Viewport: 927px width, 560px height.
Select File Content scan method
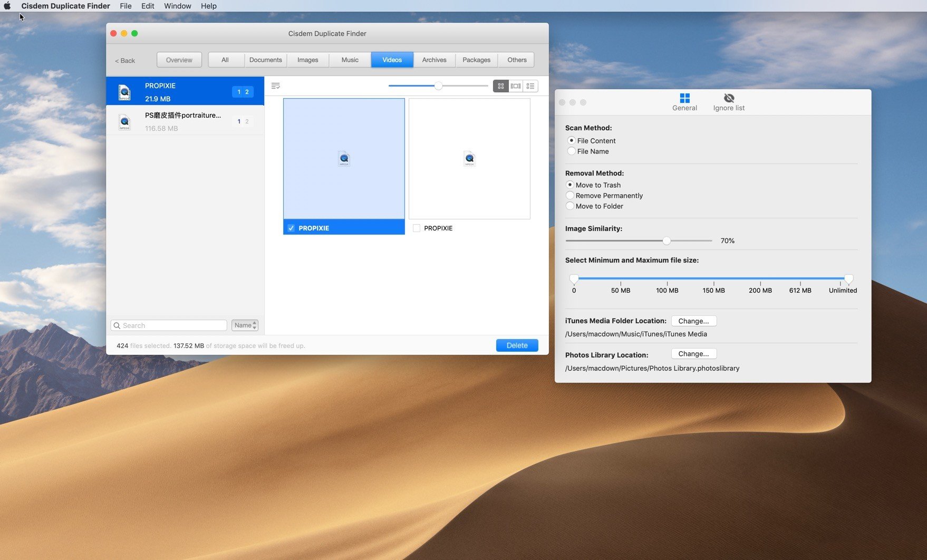pyautogui.click(x=571, y=140)
